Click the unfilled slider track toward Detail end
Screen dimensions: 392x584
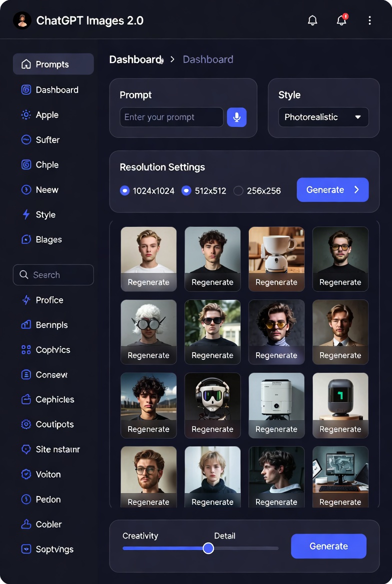point(246,548)
